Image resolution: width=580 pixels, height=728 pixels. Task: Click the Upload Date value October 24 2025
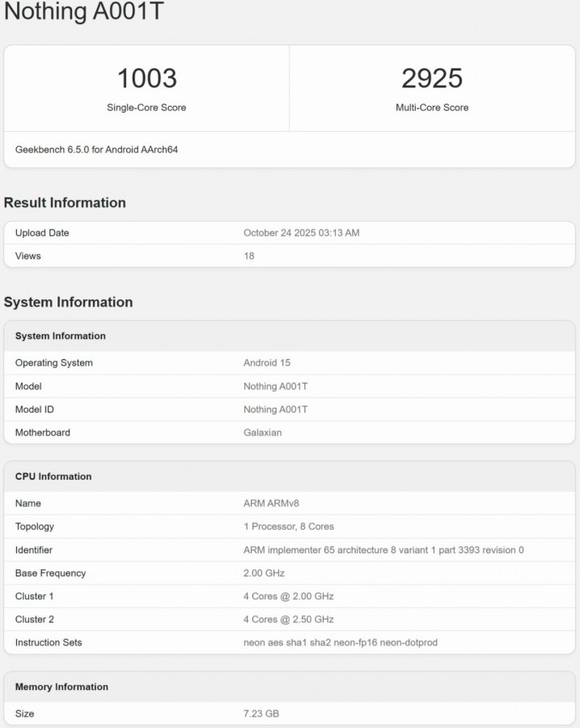pyautogui.click(x=301, y=233)
